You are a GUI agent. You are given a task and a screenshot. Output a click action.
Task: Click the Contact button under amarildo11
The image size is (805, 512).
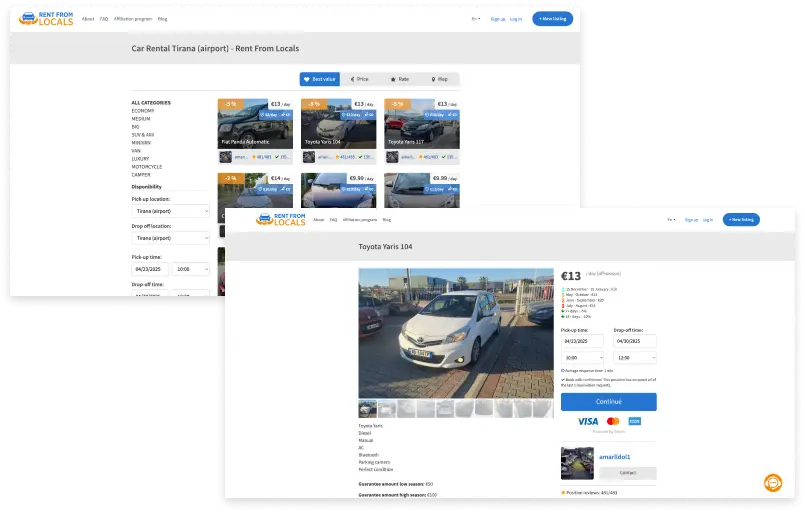click(628, 472)
